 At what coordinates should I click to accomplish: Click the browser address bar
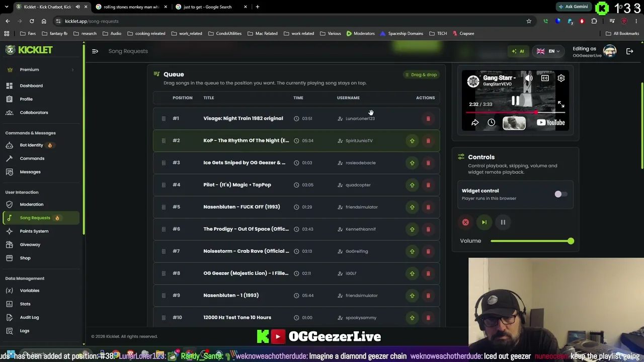(292, 21)
